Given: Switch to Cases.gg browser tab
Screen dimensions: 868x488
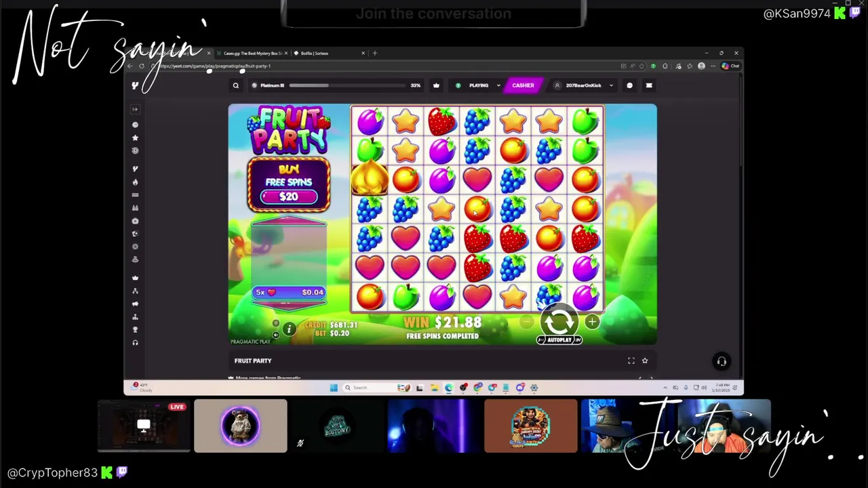Looking at the screenshot, I should [x=252, y=53].
